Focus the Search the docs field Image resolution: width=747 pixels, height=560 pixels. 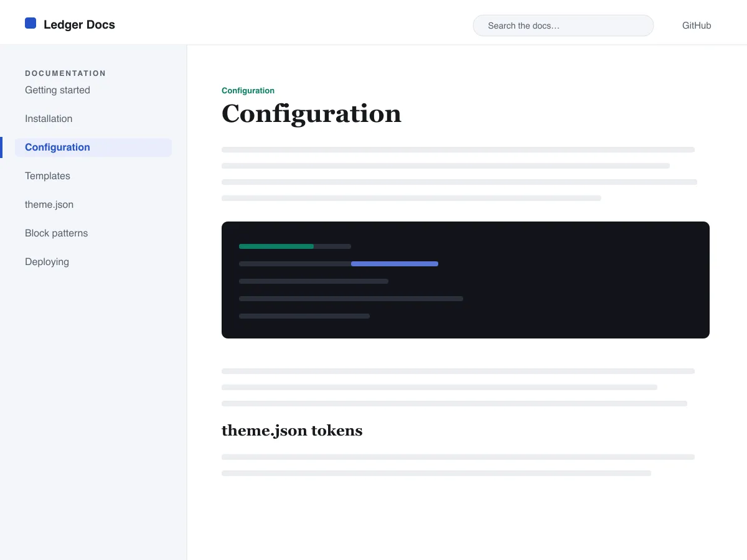(563, 26)
